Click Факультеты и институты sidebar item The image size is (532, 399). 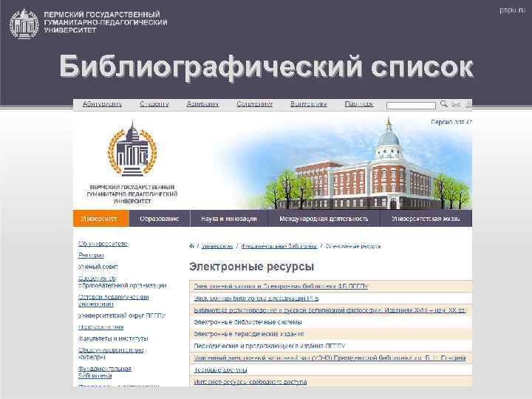(113, 338)
